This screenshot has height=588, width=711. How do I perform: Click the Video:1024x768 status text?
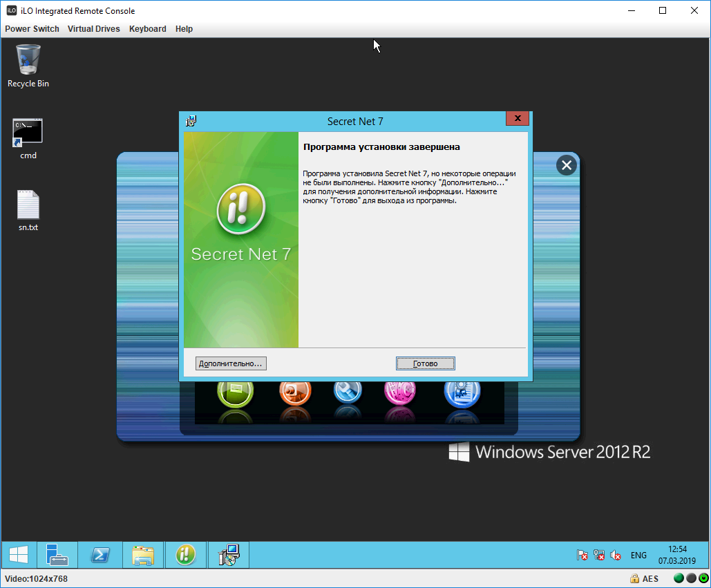click(x=36, y=579)
